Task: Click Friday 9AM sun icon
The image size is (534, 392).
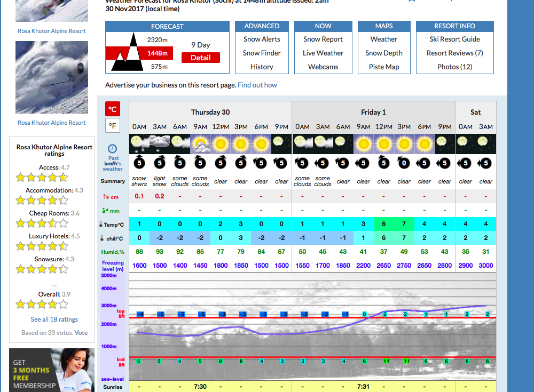Action: [363, 144]
